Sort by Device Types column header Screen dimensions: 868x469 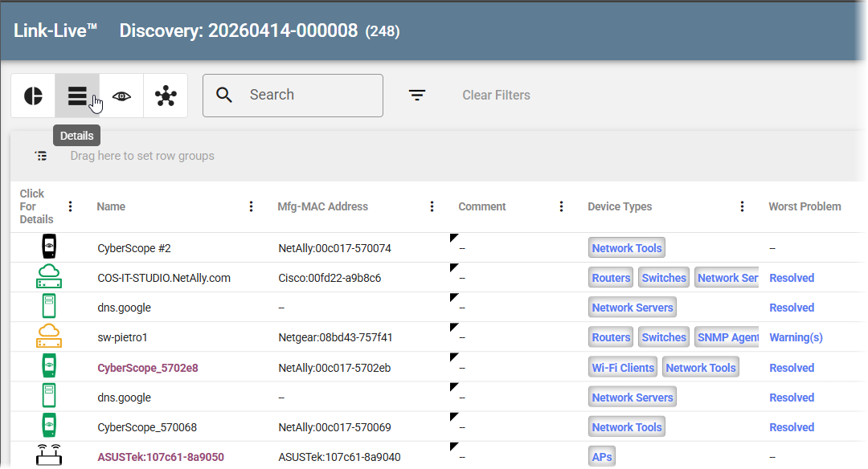click(x=620, y=206)
